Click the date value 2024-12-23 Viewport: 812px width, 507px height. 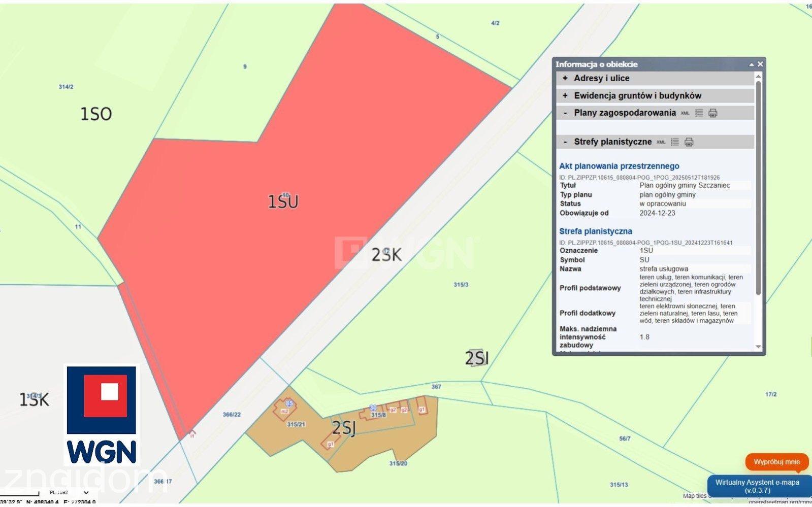657,213
